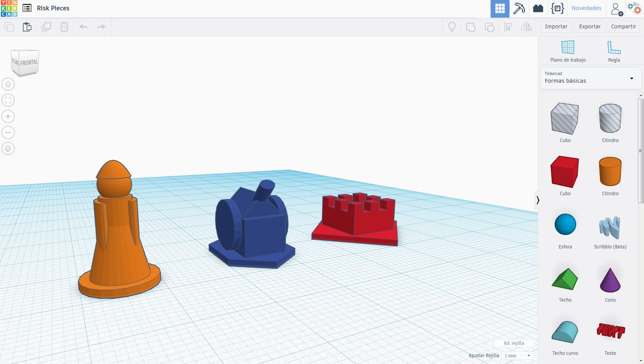This screenshot has height=364, width=644.
Task: Click the Copy toolbar icon
Action: pyautogui.click(x=9, y=27)
